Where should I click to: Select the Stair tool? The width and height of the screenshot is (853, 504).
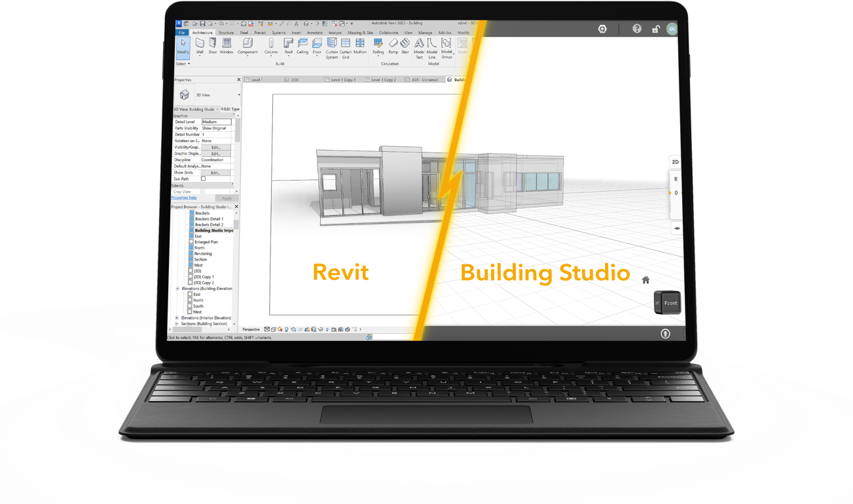point(405,46)
